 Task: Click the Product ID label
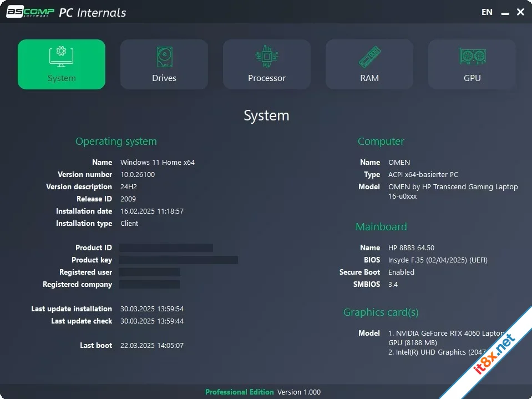(94, 248)
